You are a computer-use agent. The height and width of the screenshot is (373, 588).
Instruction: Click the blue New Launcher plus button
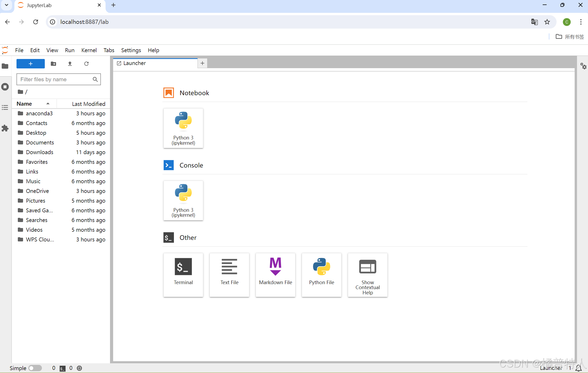tap(31, 64)
